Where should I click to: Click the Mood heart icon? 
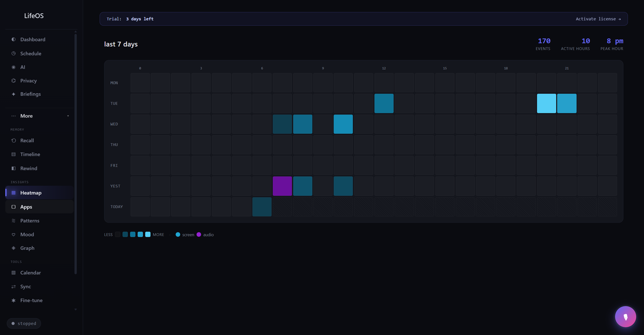pos(13,234)
